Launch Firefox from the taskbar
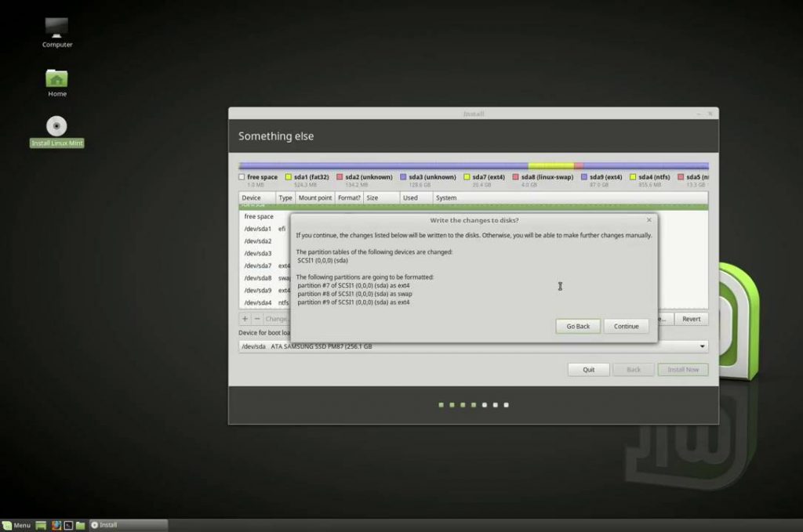Screen dimensions: 803x532 [x=56, y=526]
